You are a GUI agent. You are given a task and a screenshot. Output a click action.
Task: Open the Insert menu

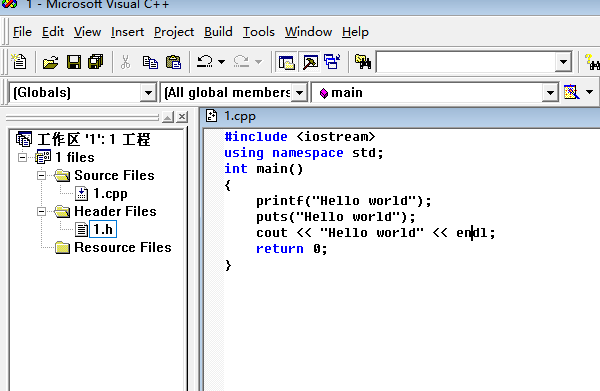click(x=127, y=32)
